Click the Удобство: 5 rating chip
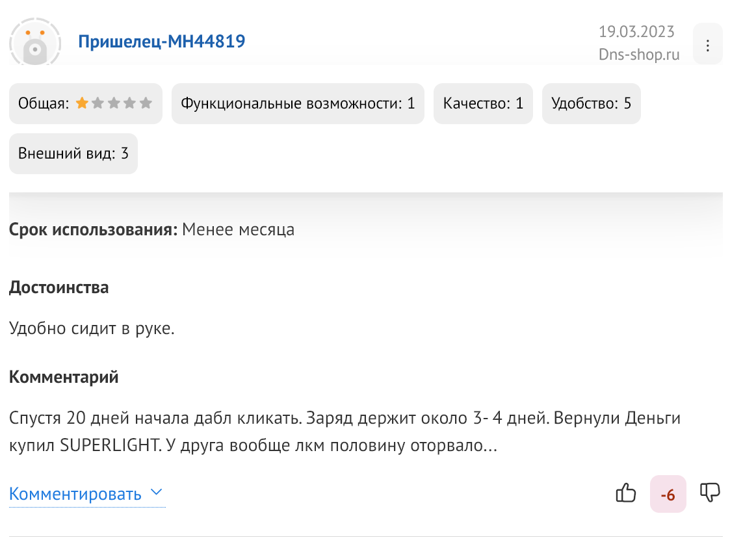 tap(591, 103)
